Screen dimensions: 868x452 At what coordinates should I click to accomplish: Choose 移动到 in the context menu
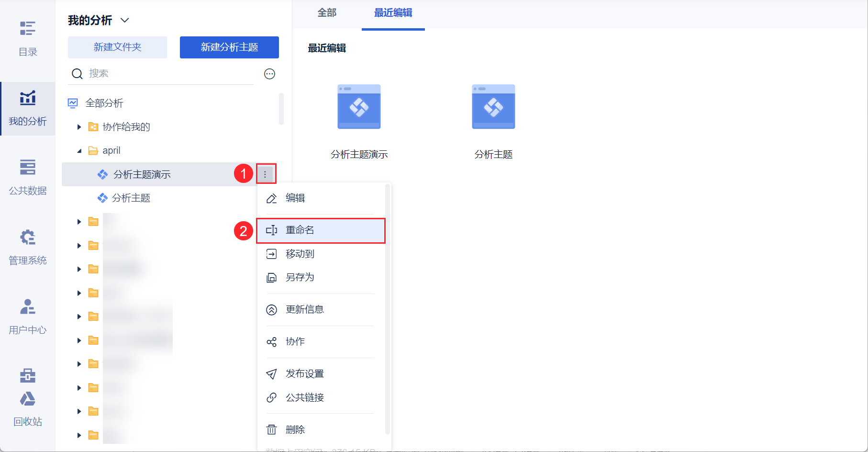coord(300,254)
